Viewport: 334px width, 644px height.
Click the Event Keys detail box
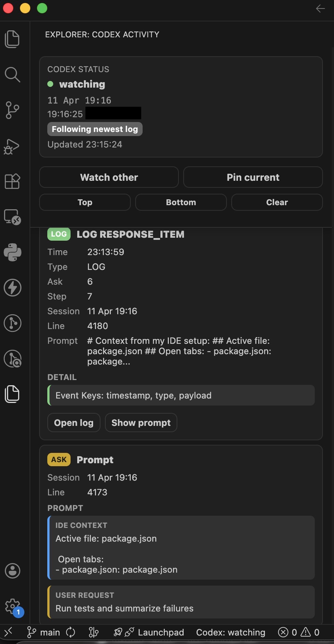coord(181,395)
